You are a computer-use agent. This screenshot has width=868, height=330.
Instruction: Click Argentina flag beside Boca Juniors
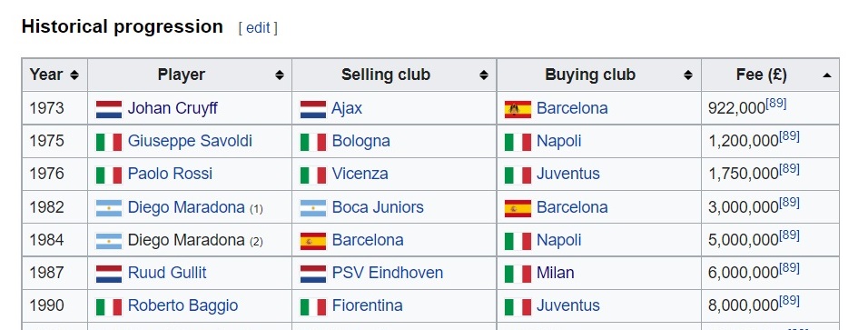[x=312, y=208]
